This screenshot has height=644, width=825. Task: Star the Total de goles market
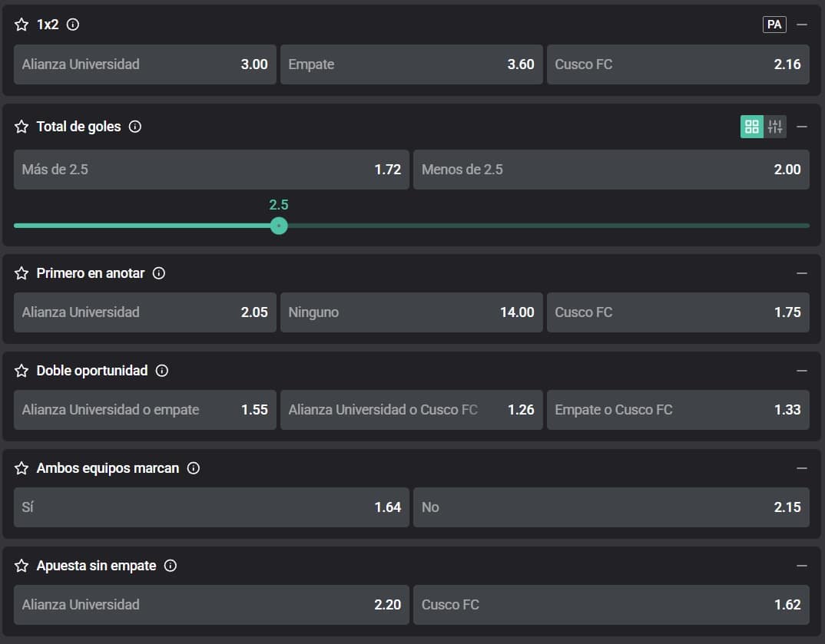22,127
